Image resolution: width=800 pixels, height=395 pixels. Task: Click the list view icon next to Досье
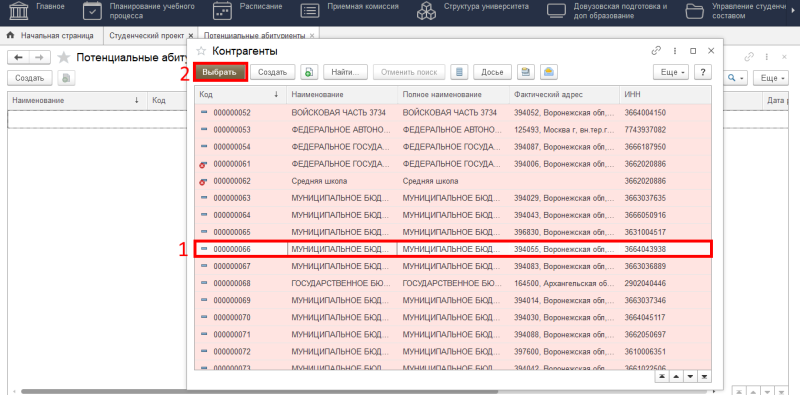(x=459, y=72)
